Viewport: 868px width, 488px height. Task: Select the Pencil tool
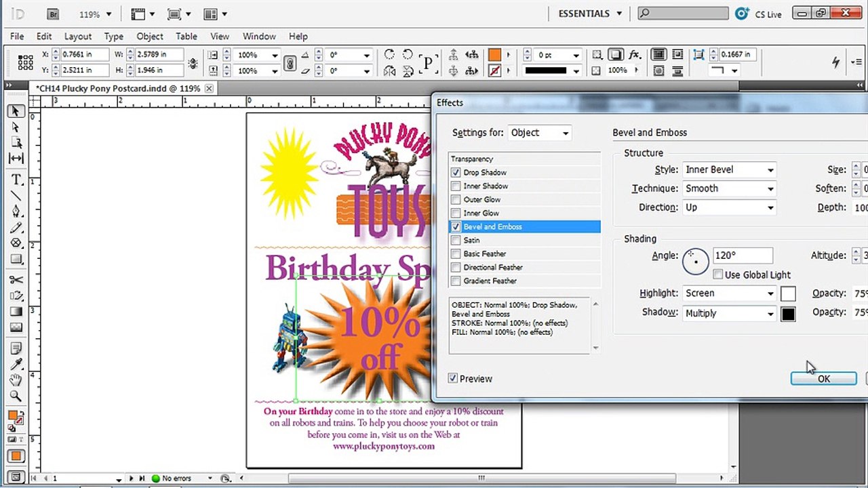[x=16, y=228]
